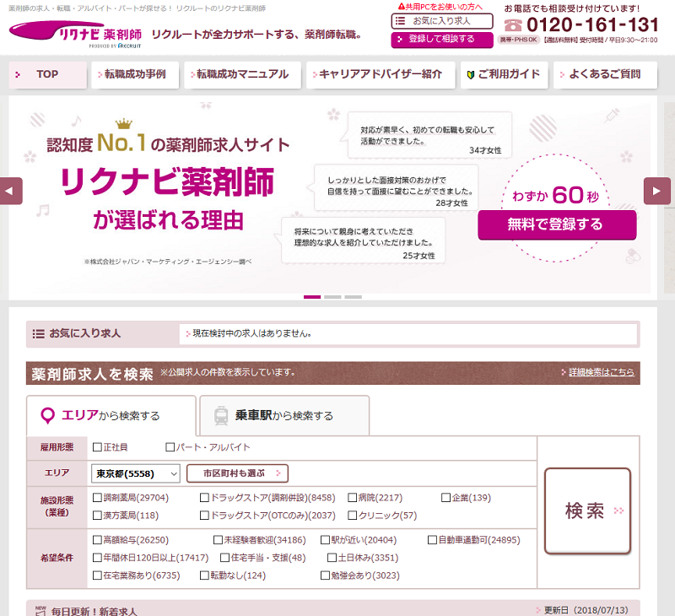Select the third carousel indicator bar
This screenshot has height=616, width=675.
(x=353, y=297)
